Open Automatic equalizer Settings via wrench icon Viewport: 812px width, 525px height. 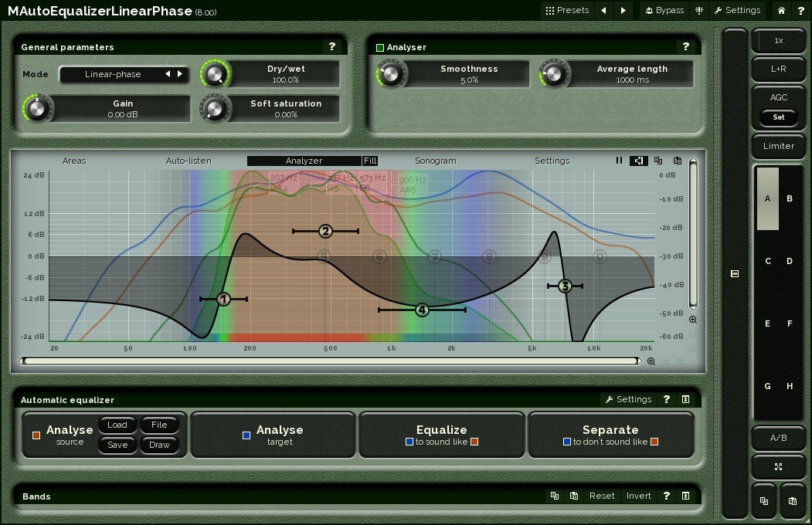point(630,399)
